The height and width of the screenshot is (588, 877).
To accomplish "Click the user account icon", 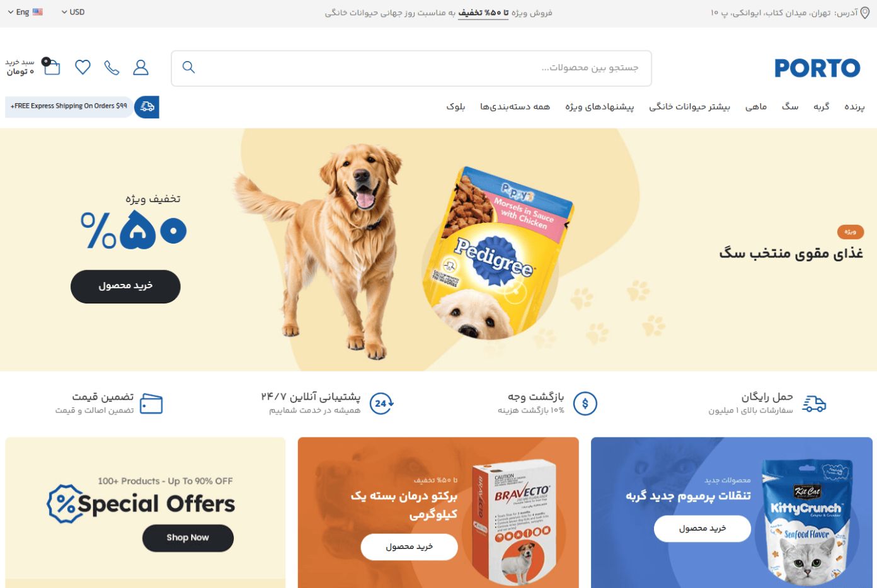I will pos(140,67).
